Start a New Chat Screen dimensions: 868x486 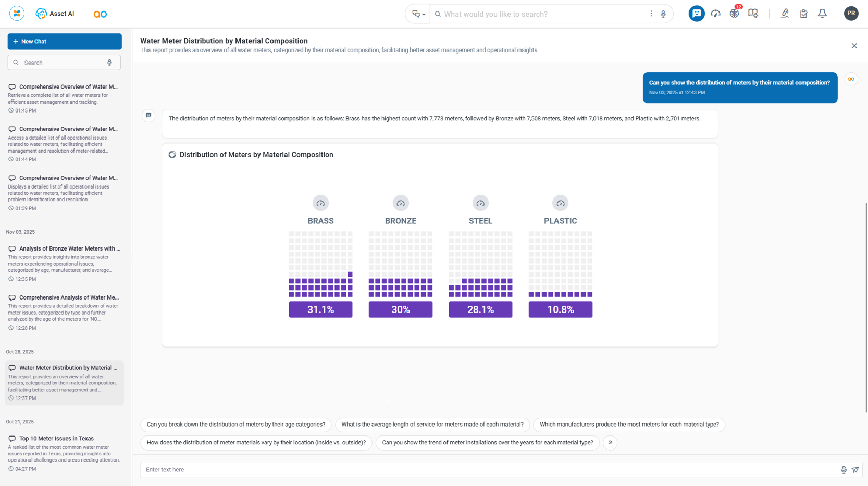point(65,42)
